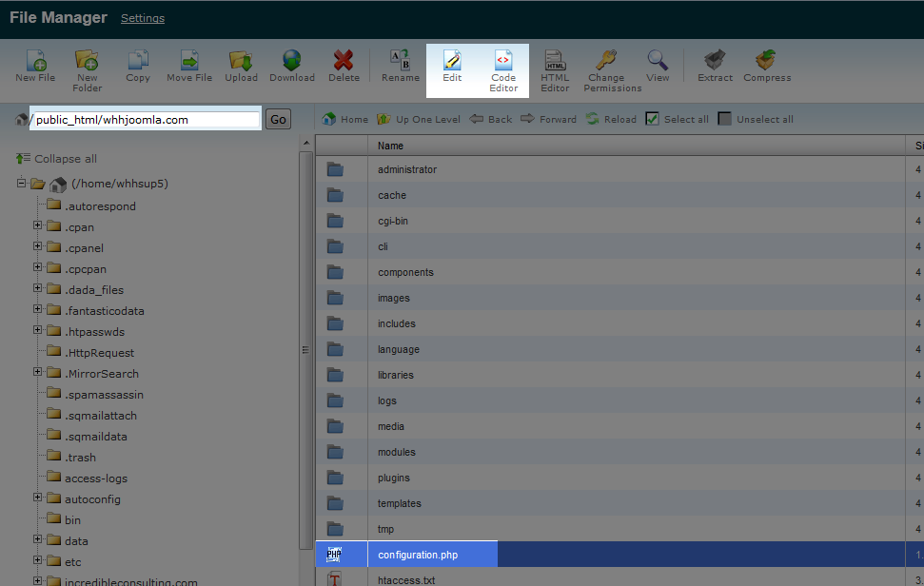Screen dimensions: 924x586
Task: Click the Upload icon
Action: click(x=241, y=62)
